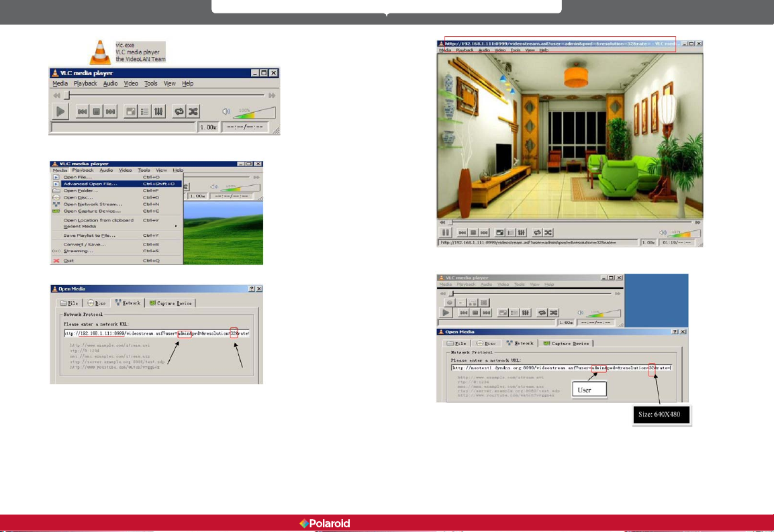Viewport: 774px width, 532px height.
Task: Toggle fullscreen in the VLC player below vlc.exe
Action: coord(131,111)
